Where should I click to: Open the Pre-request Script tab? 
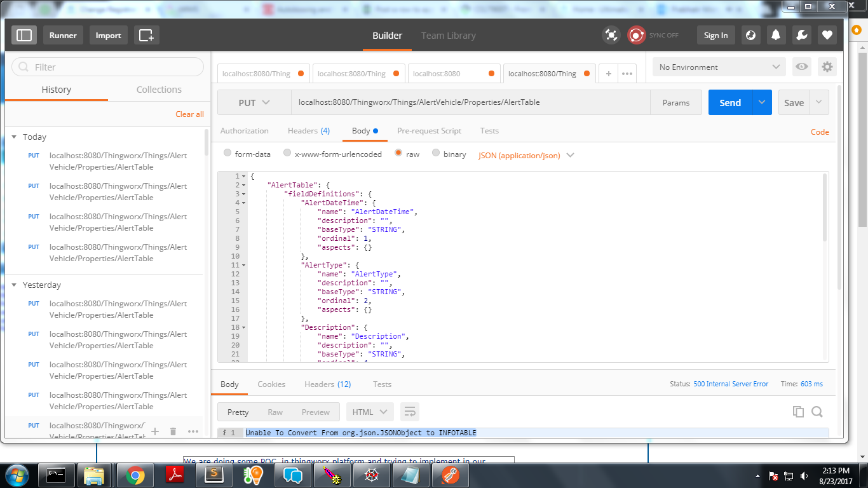(429, 131)
